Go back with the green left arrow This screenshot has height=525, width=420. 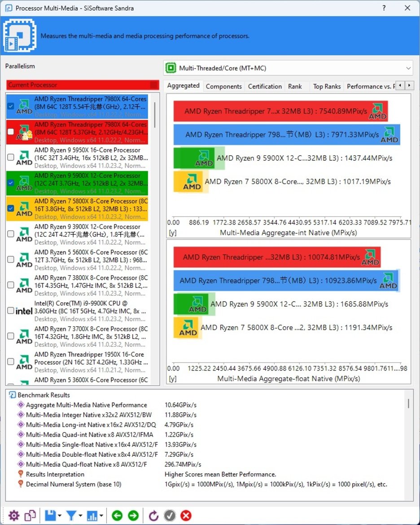(117, 515)
